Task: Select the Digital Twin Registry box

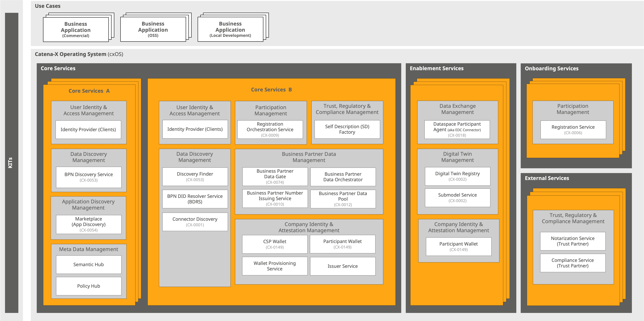Action: (x=457, y=176)
